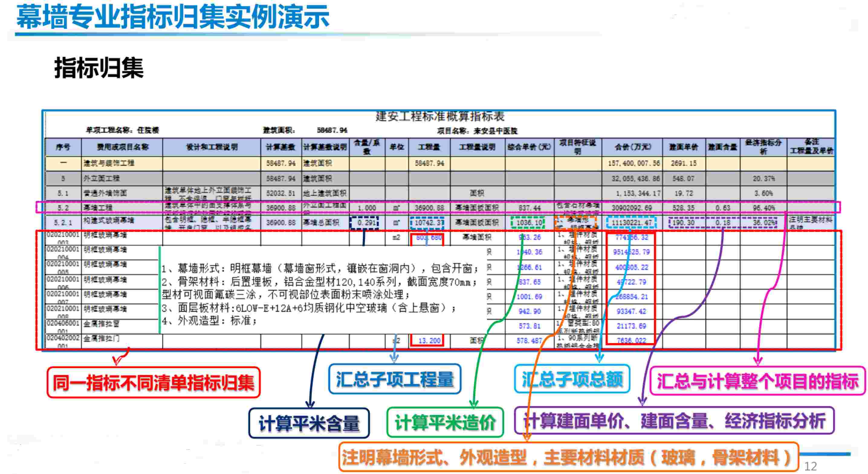Click the blue '汇总子项工程量' label box
Image resolution: width=868 pixels, height=474 pixels.
pos(395,379)
